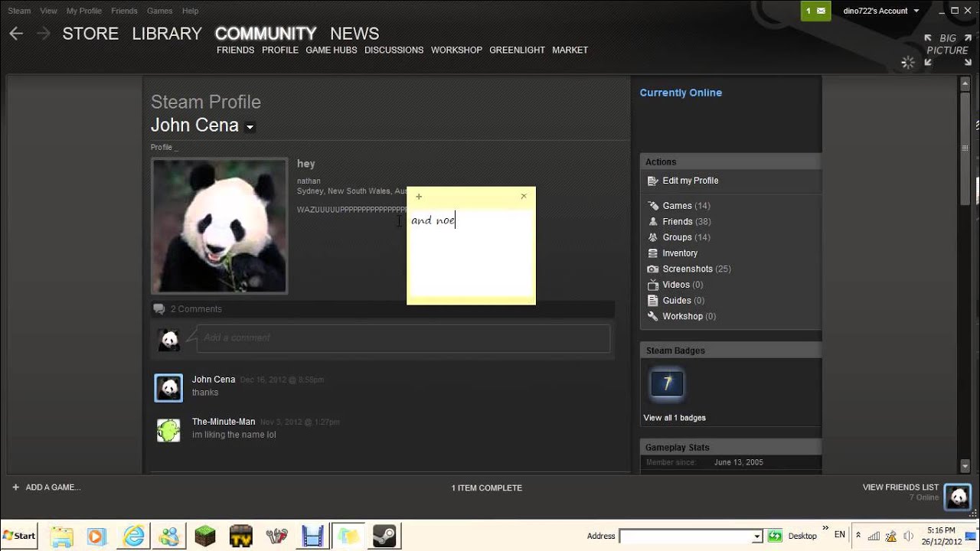The width and height of the screenshot is (980, 551).
Task: Open the Help menu
Action: [190, 11]
